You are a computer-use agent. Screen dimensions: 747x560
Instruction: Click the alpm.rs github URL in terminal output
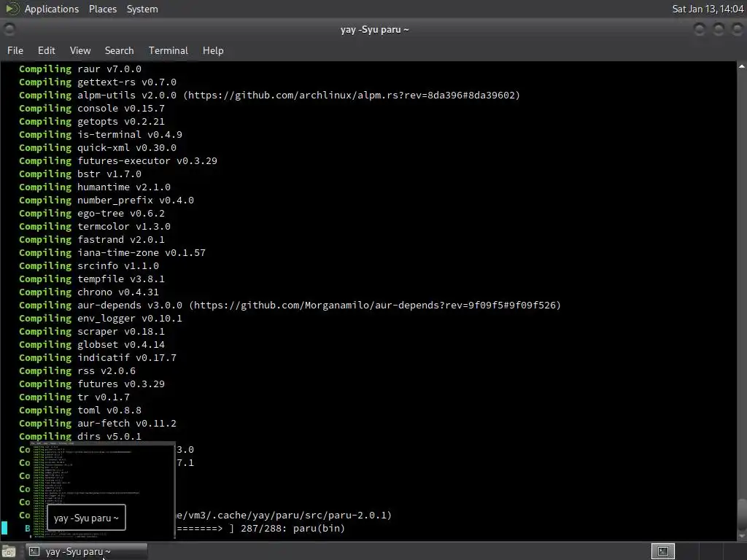[352, 96]
